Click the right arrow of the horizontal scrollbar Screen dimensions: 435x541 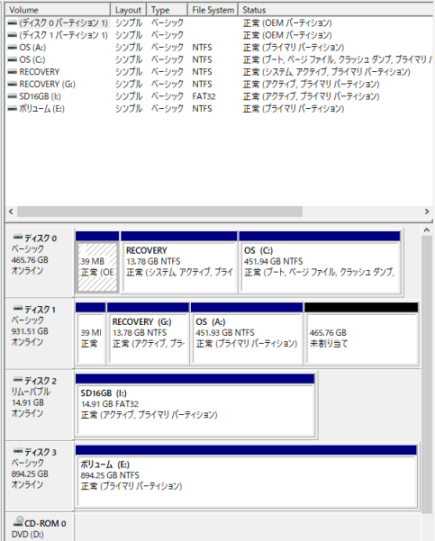427,212
